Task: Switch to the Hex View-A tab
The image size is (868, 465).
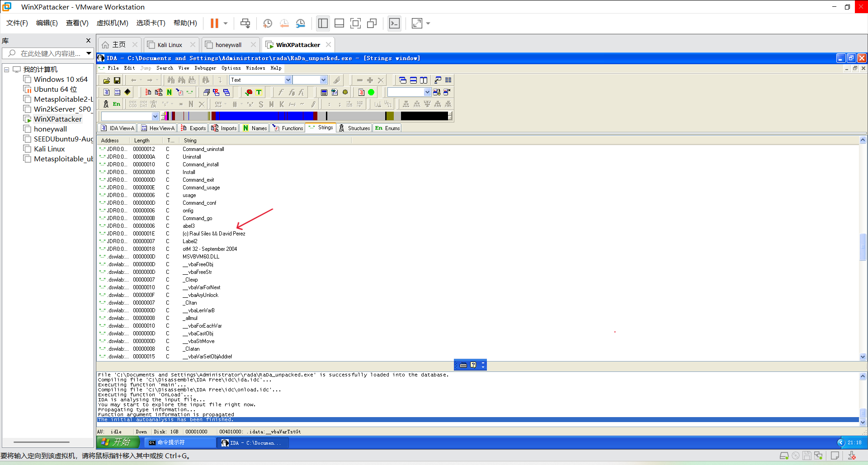Action: coord(157,128)
